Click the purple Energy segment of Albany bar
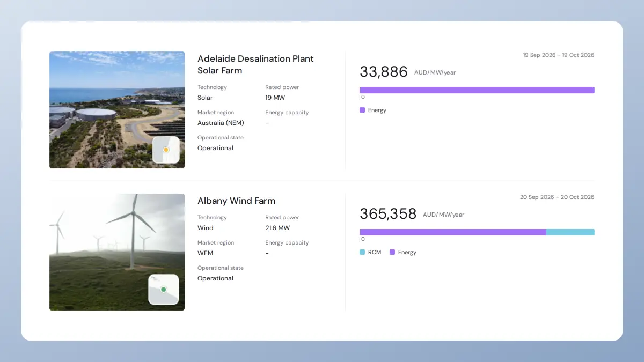The width and height of the screenshot is (644, 362). [453, 232]
